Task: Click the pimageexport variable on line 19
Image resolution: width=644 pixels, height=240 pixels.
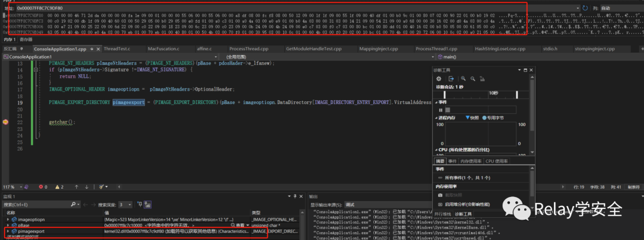Action: tap(129, 102)
